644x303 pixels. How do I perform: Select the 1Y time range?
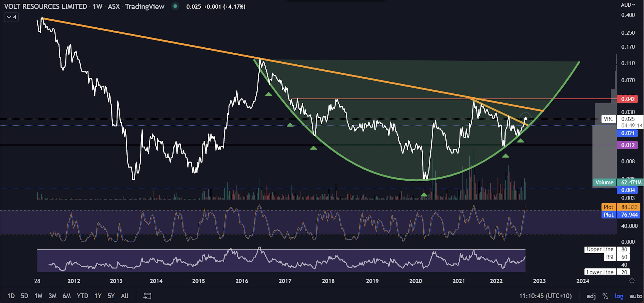coord(98,296)
